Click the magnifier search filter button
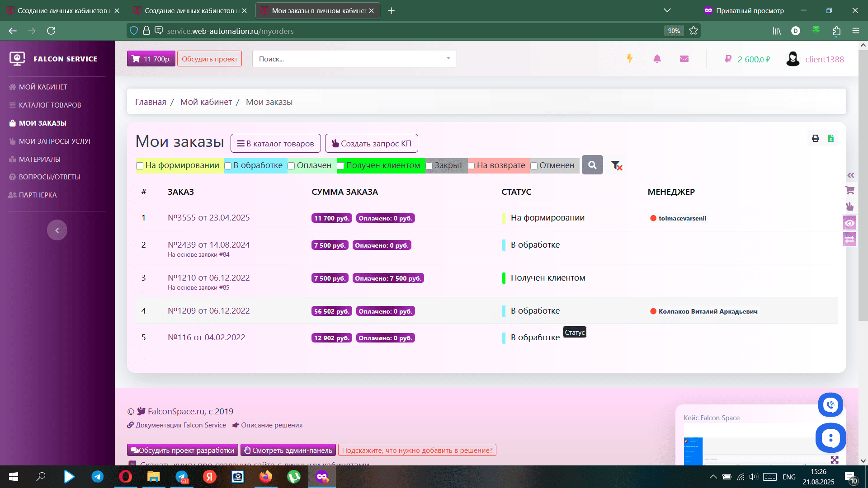Image resolution: width=868 pixels, height=488 pixels. [592, 165]
